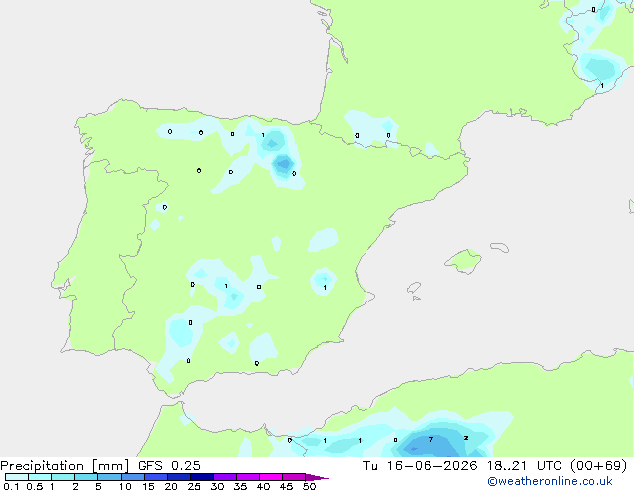This screenshot has width=634, height=490.
Task: Click the Ibiza island outline
Action: click(x=414, y=288)
